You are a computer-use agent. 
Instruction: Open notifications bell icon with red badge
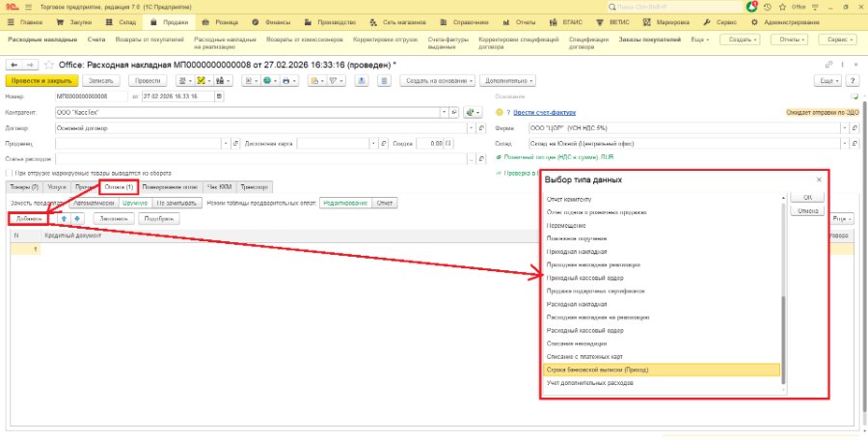751,7
